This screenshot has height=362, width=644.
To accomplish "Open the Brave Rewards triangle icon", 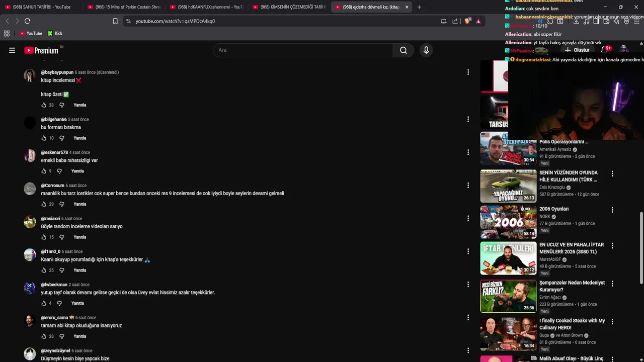I will coord(478,21).
